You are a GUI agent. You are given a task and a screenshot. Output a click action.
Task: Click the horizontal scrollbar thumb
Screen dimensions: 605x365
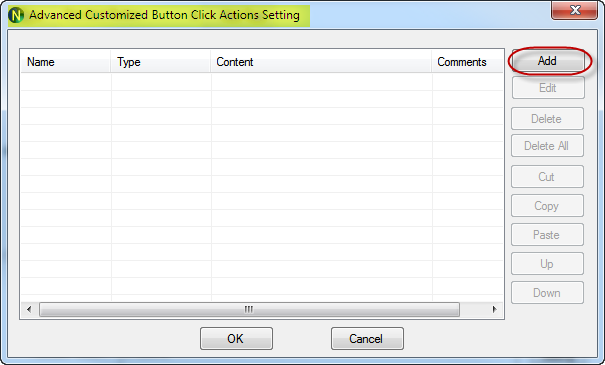[249, 309]
